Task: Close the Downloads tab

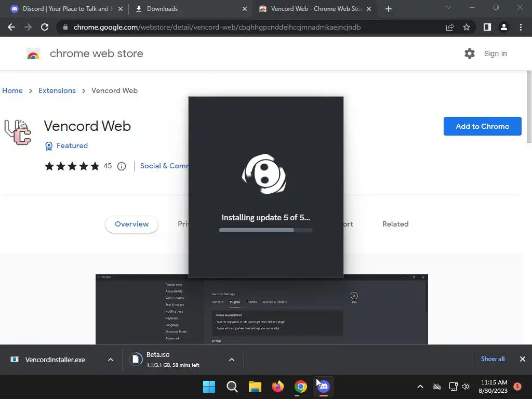Action: [245, 9]
